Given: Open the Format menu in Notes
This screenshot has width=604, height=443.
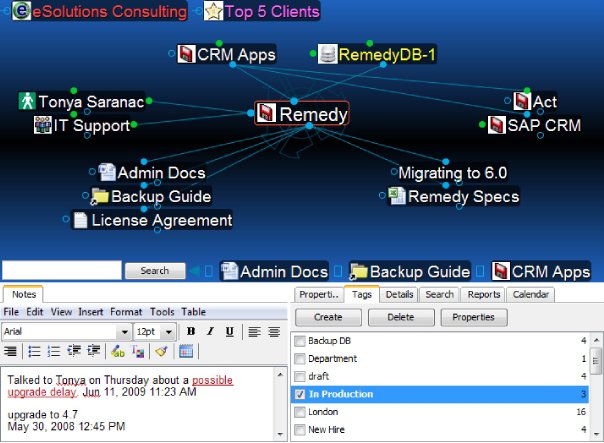Looking at the screenshot, I should tap(126, 312).
